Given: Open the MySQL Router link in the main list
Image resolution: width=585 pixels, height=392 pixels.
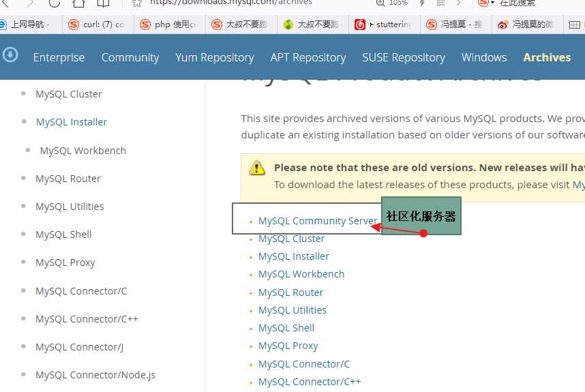Looking at the screenshot, I should pyautogui.click(x=290, y=292).
